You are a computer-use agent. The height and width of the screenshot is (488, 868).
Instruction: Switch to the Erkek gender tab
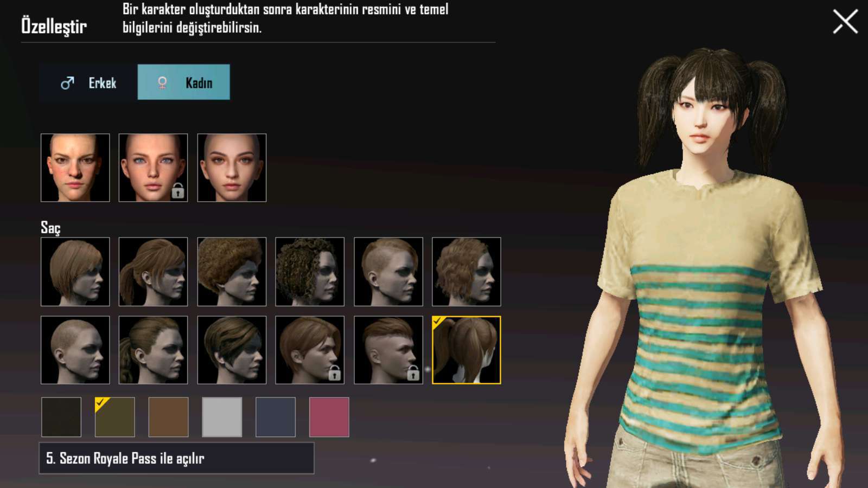pyautogui.click(x=88, y=82)
